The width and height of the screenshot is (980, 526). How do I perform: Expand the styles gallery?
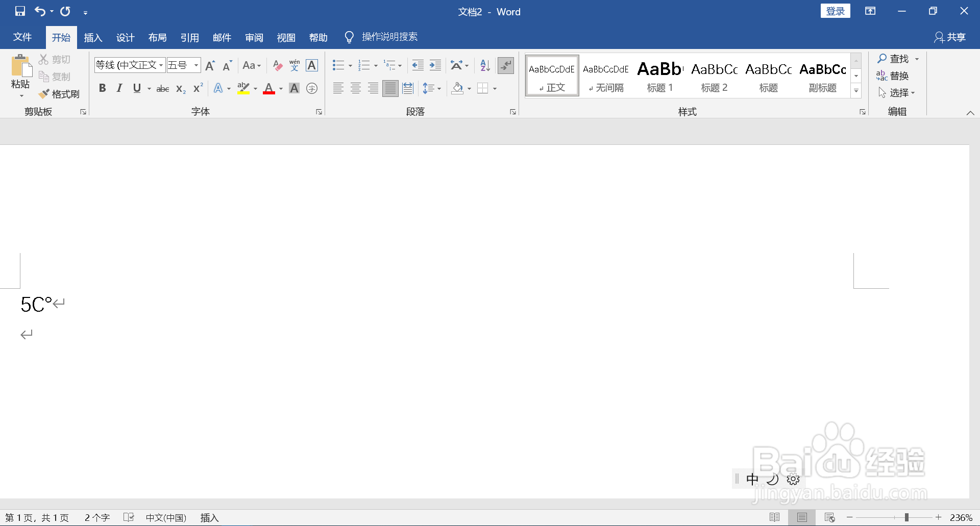(856, 91)
